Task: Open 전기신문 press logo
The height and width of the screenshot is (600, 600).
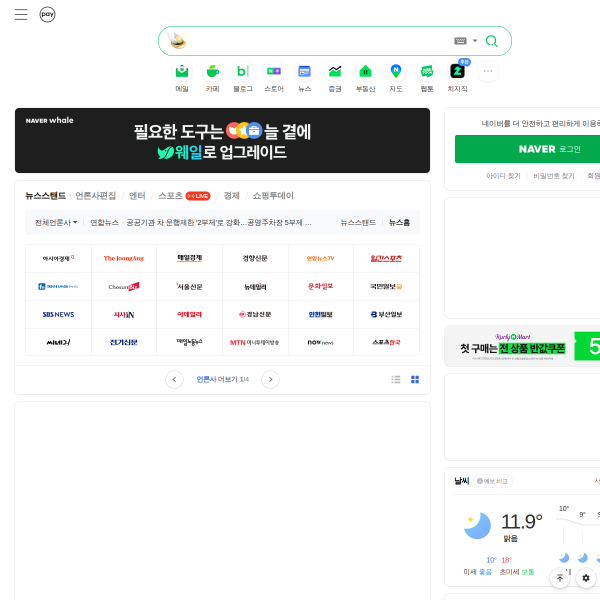Action: click(x=124, y=342)
